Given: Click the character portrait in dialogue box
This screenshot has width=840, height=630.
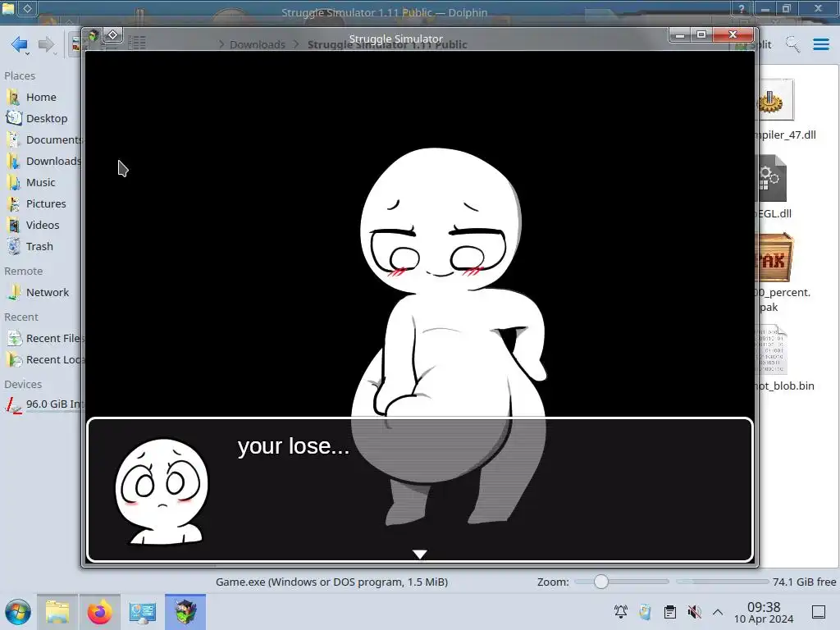Looking at the screenshot, I should click(x=162, y=492).
